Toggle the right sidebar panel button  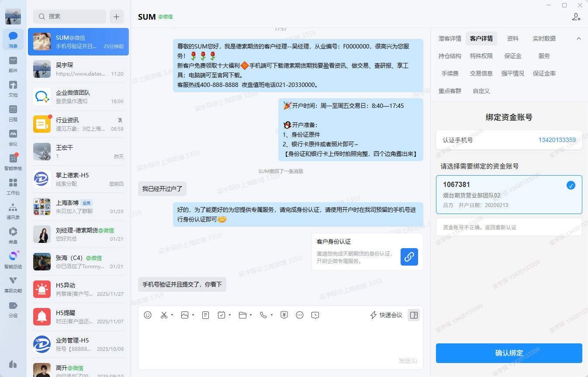click(x=414, y=315)
